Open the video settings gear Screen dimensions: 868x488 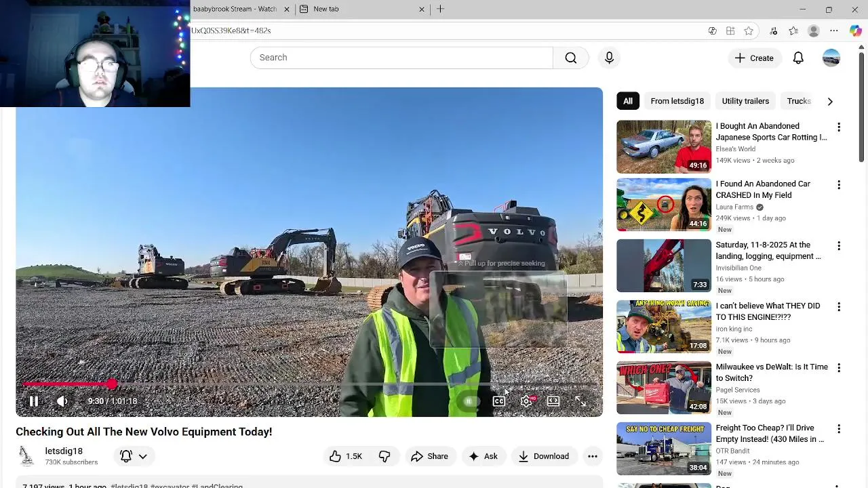click(x=526, y=401)
